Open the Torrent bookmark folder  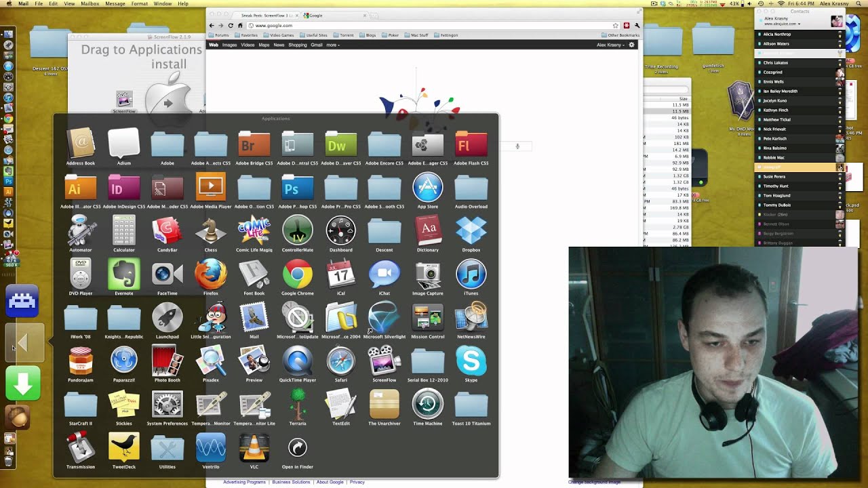(343, 35)
